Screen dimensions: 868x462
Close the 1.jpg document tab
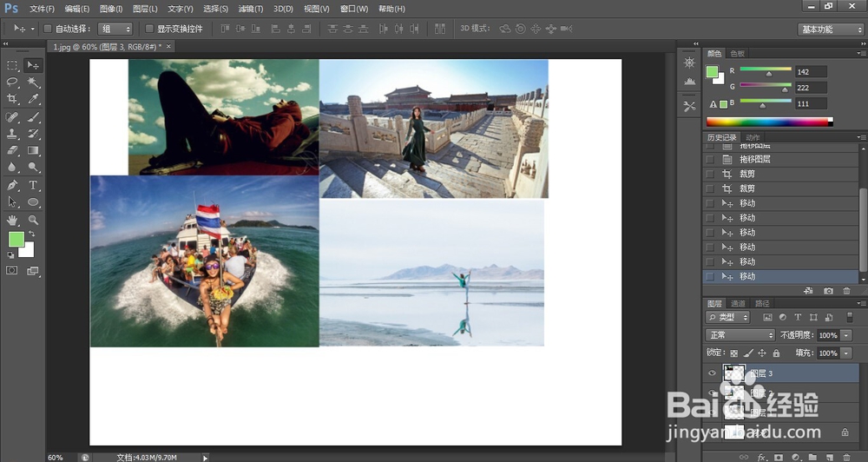click(x=169, y=47)
